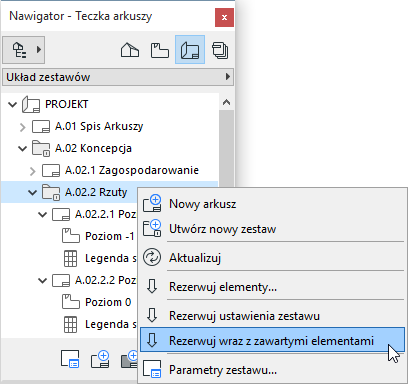Open the Układ zestawów dropdown
This screenshot has width=408, height=384.
[x=118, y=77]
